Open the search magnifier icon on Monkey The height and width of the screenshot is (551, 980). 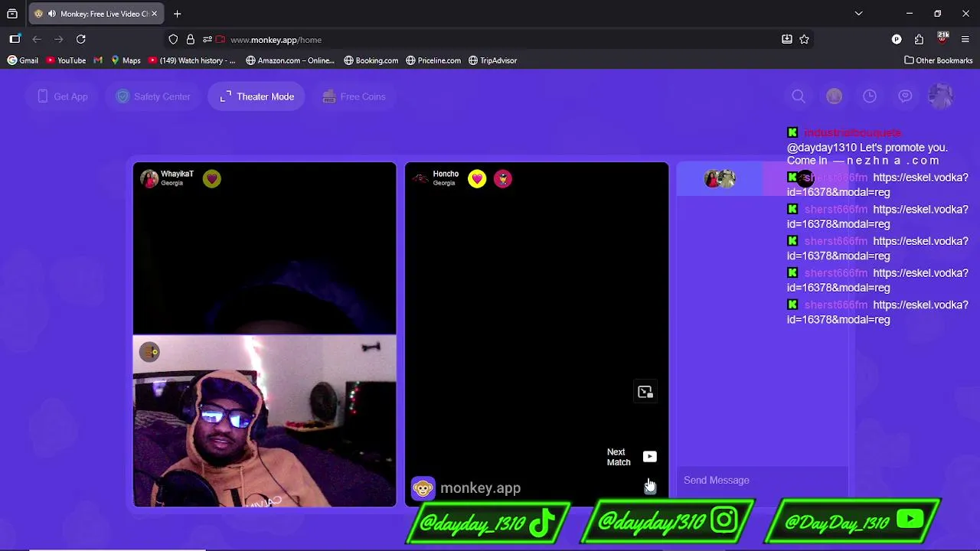(799, 96)
